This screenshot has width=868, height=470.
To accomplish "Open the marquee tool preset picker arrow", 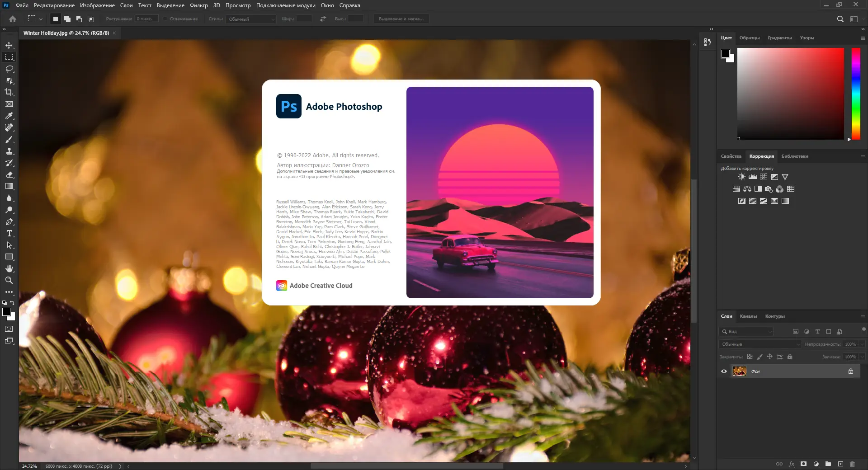I will click(x=41, y=19).
